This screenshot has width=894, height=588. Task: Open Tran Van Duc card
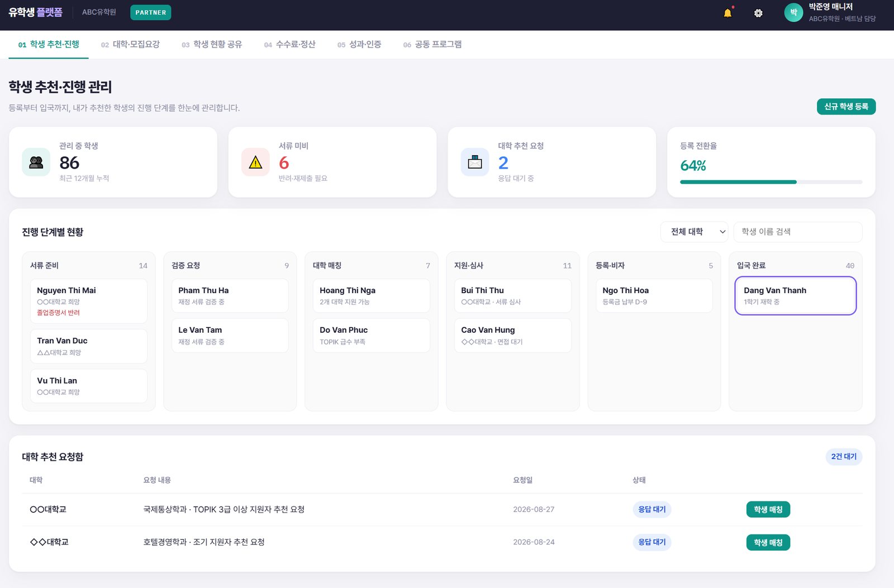88,346
